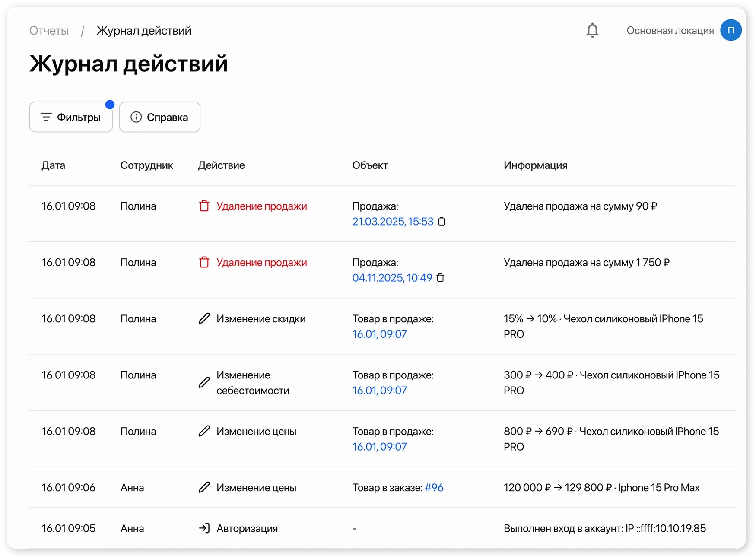Navigate to Отчеты via breadcrumb

[48, 30]
